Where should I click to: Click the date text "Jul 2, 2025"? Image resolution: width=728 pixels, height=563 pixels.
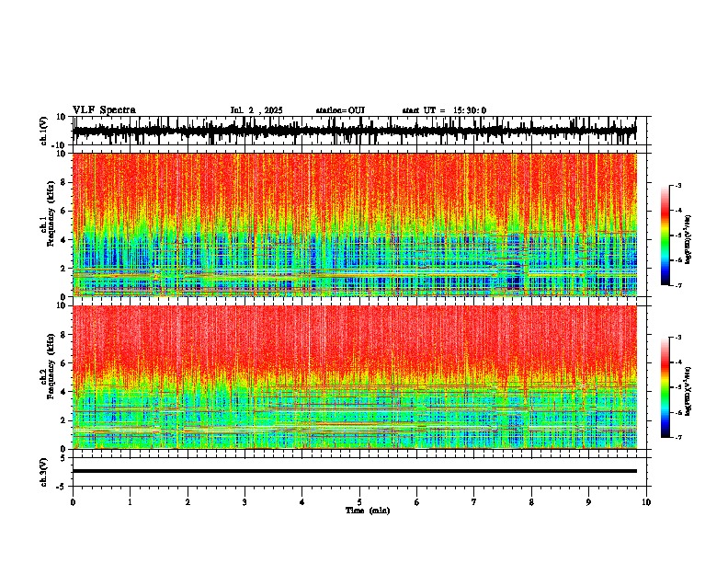[256, 110]
